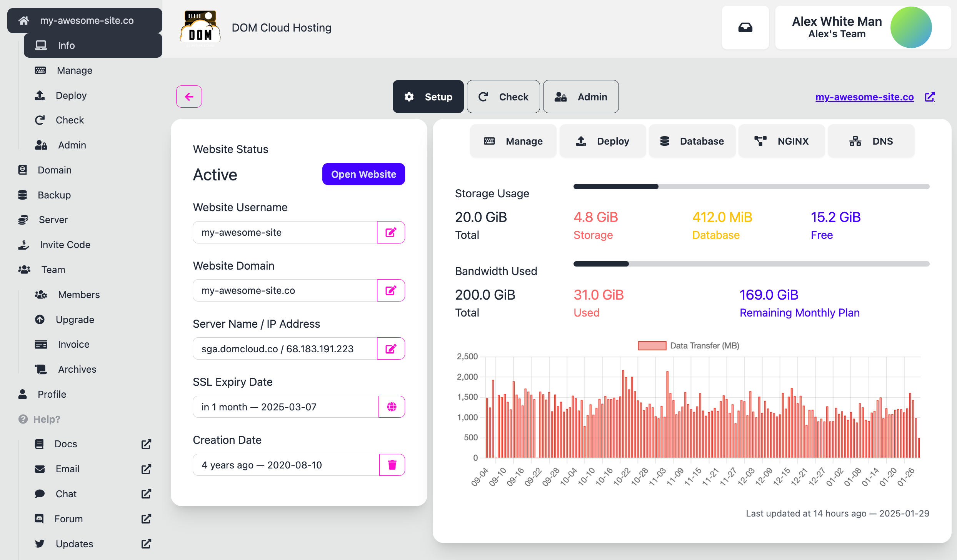Switch to the Check tab
Viewport: 957px width, 560px height.
point(503,97)
